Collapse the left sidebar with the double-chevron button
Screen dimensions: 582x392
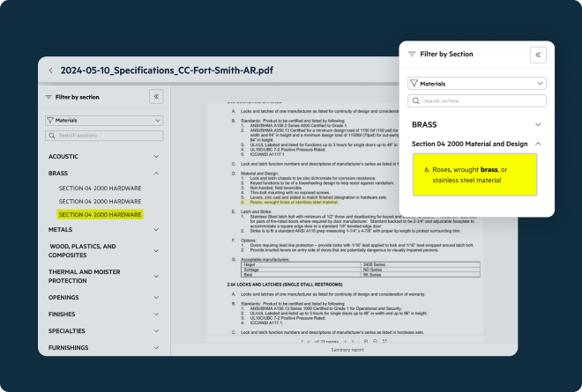[x=156, y=97]
